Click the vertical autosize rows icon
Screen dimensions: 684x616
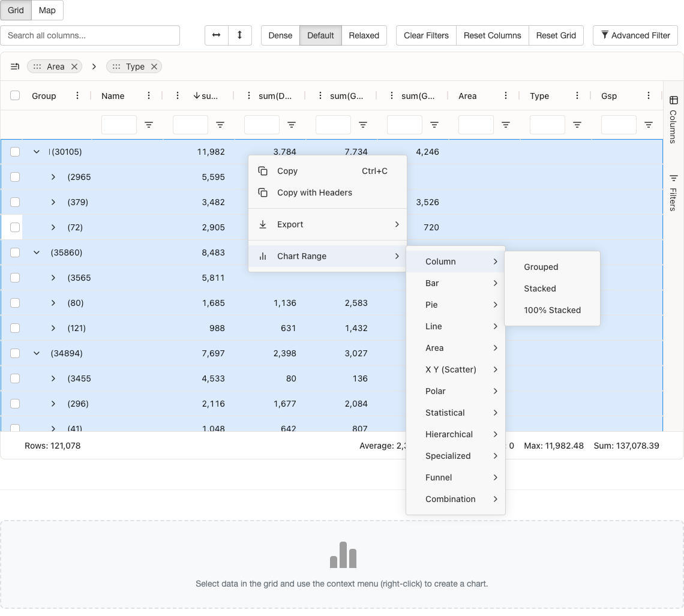(x=240, y=35)
